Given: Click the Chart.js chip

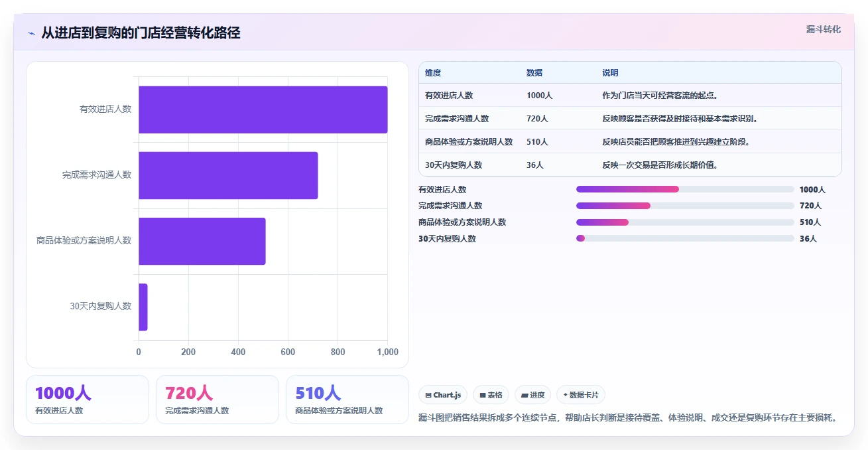Looking at the screenshot, I should [x=443, y=395].
